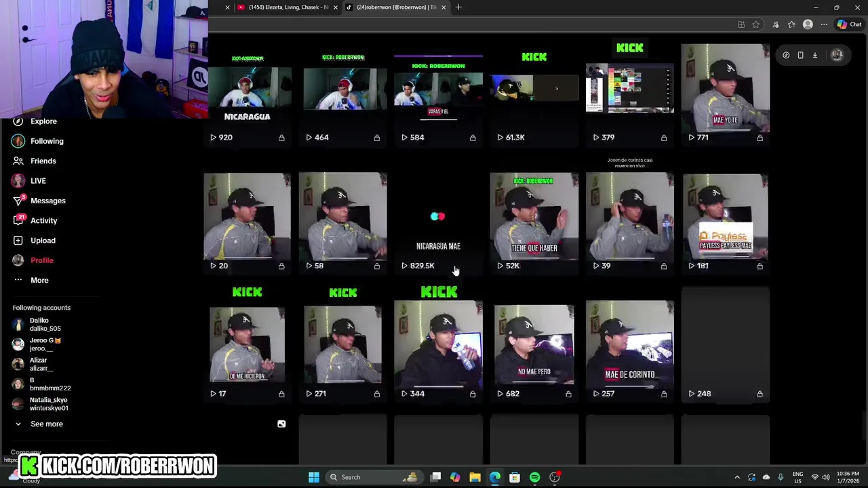Click the taskbar Search box
Screen dimensions: 868x488
coord(373,477)
